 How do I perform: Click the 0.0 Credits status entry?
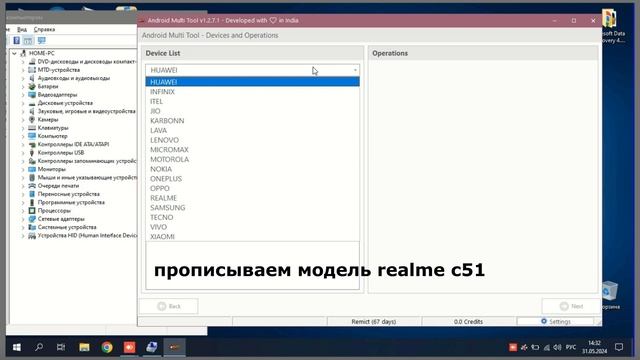click(468, 322)
